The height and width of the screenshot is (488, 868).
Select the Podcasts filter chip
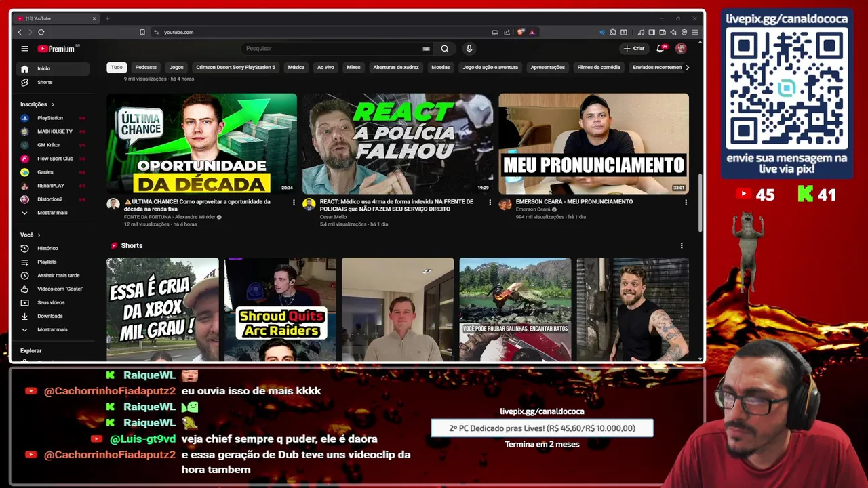tap(146, 67)
